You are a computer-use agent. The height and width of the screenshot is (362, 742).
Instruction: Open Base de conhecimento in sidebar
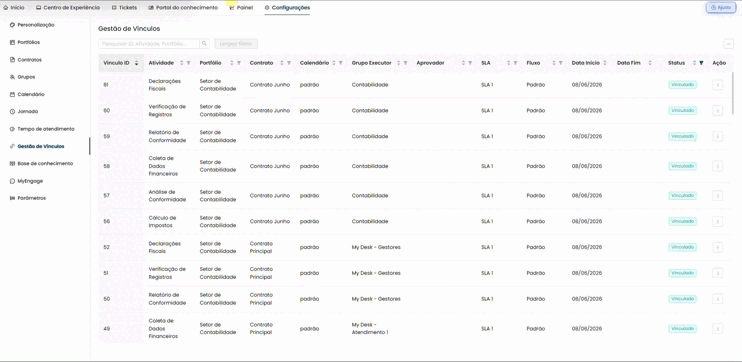click(x=42, y=163)
